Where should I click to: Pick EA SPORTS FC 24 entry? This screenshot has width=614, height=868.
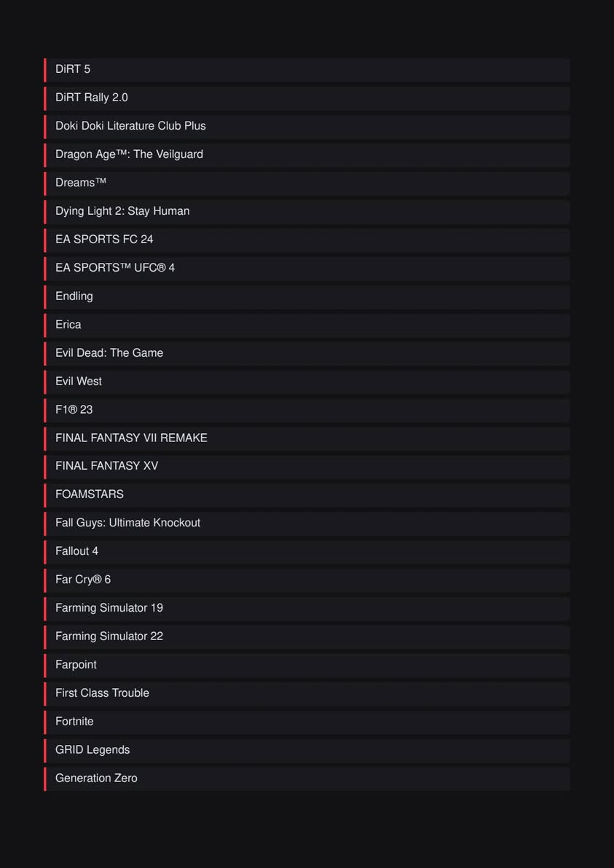click(307, 240)
